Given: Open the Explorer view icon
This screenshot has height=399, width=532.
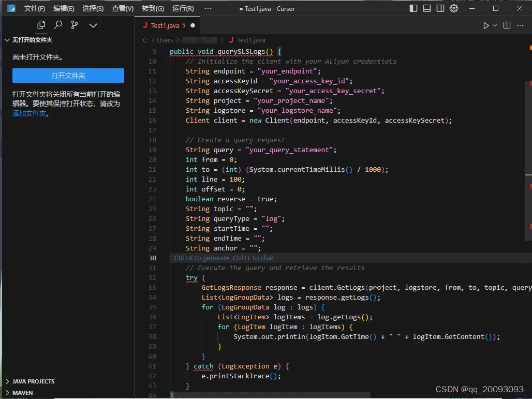Looking at the screenshot, I should (41, 25).
